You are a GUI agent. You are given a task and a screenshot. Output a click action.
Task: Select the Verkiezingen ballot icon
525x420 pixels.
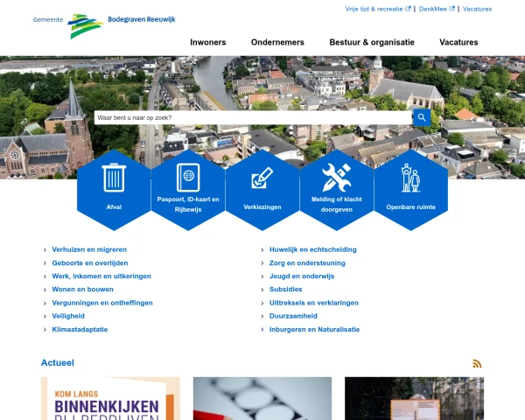pyautogui.click(x=262, y=178)
